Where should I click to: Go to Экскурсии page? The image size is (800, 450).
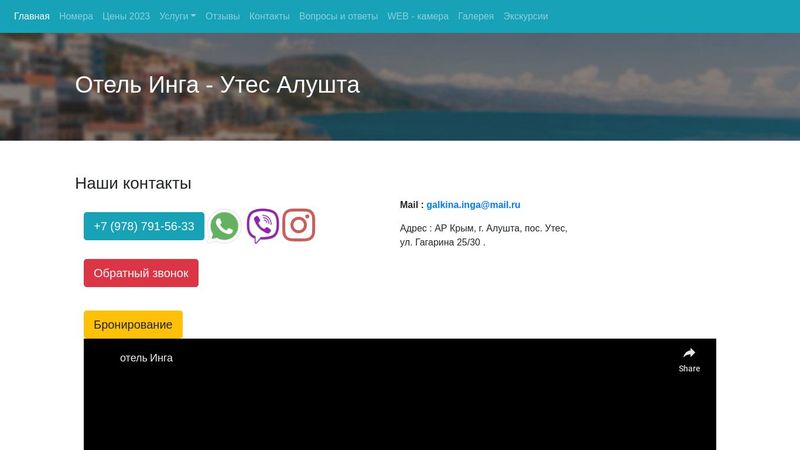pos(525,16)
